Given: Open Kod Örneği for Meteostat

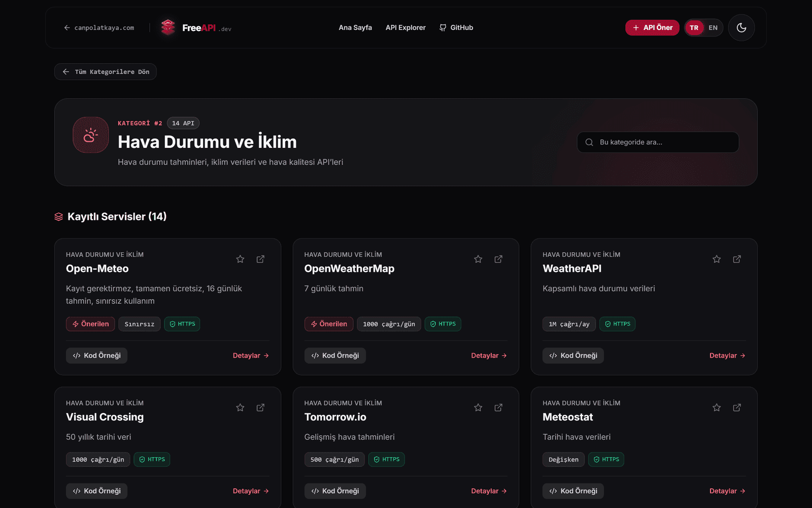Looking at the screenshot, I should 573,491.
